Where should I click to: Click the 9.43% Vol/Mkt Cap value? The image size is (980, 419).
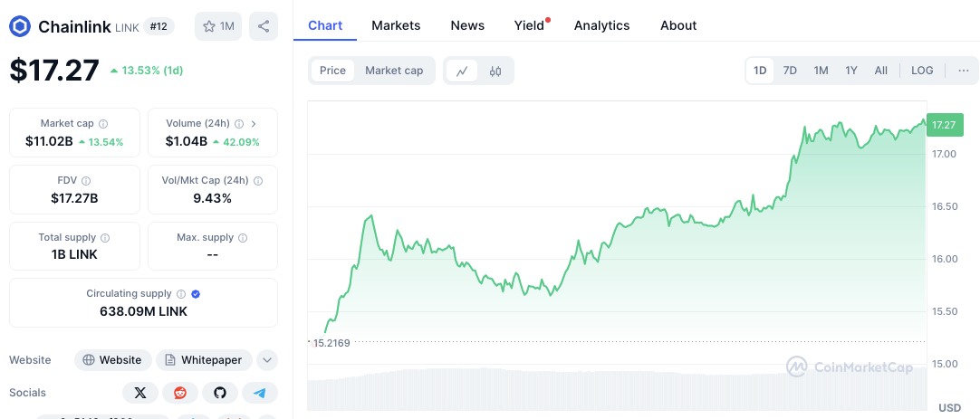(213, 198)
